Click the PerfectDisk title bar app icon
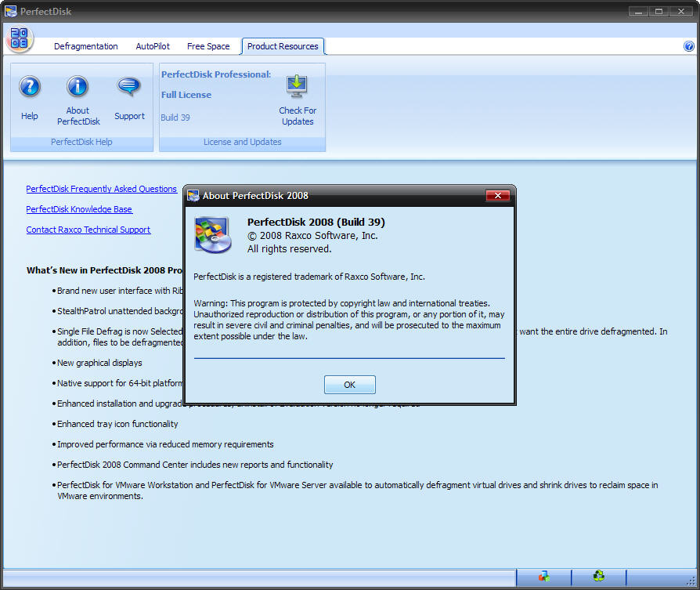The image size is (700, 590). point(11,11)
